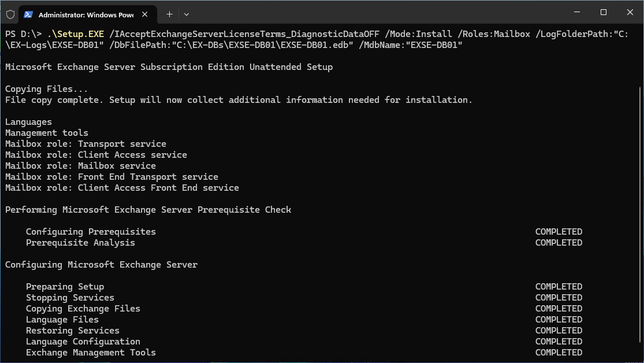Click the "Stopping Services" line
Viewport: 644px width, 363px height.
point(70,298)
